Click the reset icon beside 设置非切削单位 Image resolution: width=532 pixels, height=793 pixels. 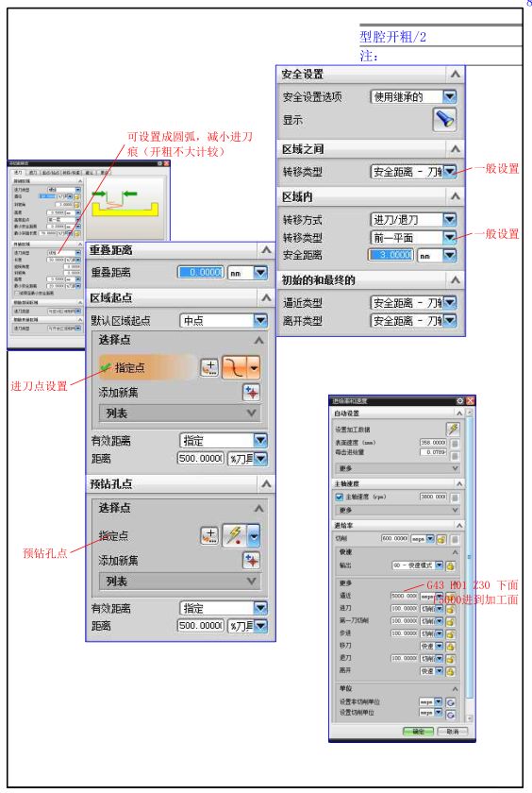[x=451, y=702]
